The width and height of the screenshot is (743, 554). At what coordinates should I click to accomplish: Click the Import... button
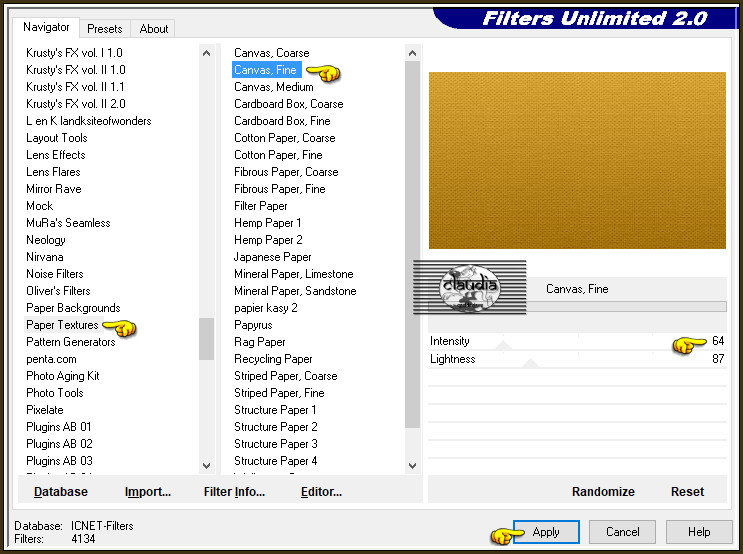coord(148,492)
